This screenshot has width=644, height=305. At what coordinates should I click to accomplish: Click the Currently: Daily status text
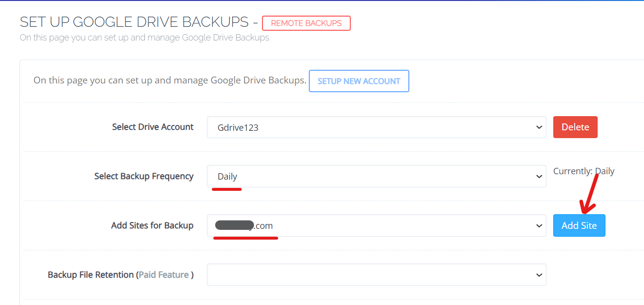coord(584,171)
